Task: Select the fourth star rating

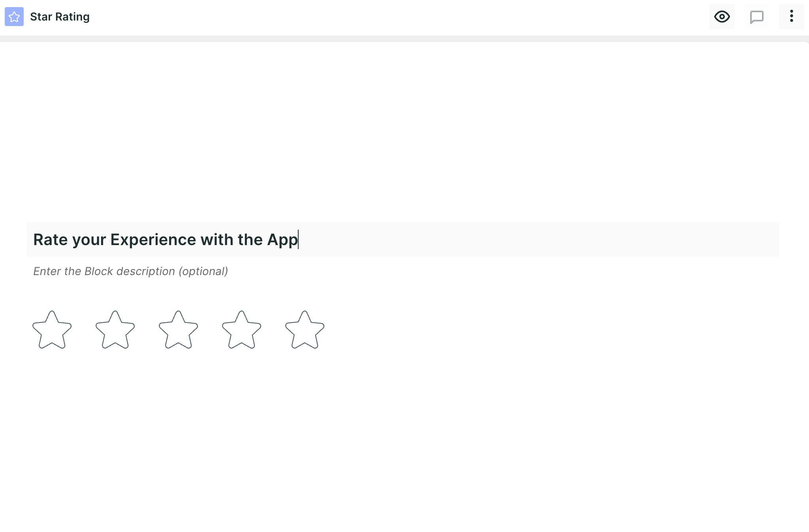Action: click(x=242, y=330)
